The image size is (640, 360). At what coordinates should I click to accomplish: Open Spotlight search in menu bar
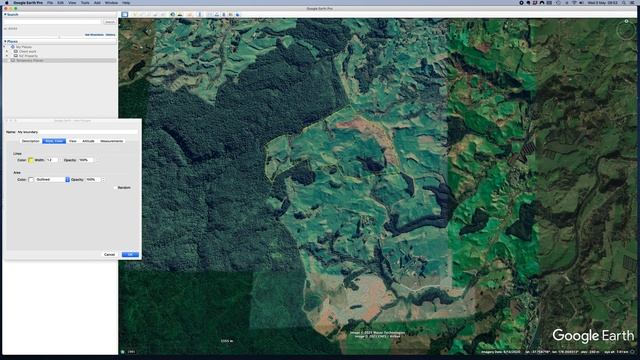(624, 2)
